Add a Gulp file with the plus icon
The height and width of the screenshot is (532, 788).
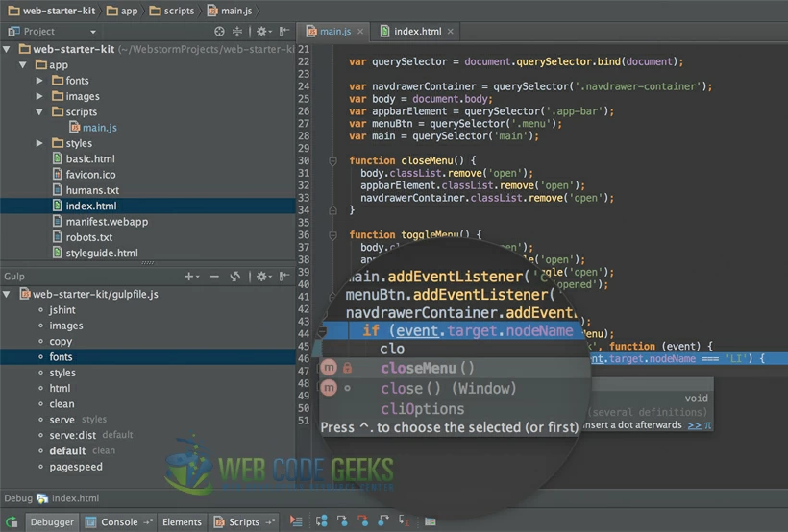(191, 277)
